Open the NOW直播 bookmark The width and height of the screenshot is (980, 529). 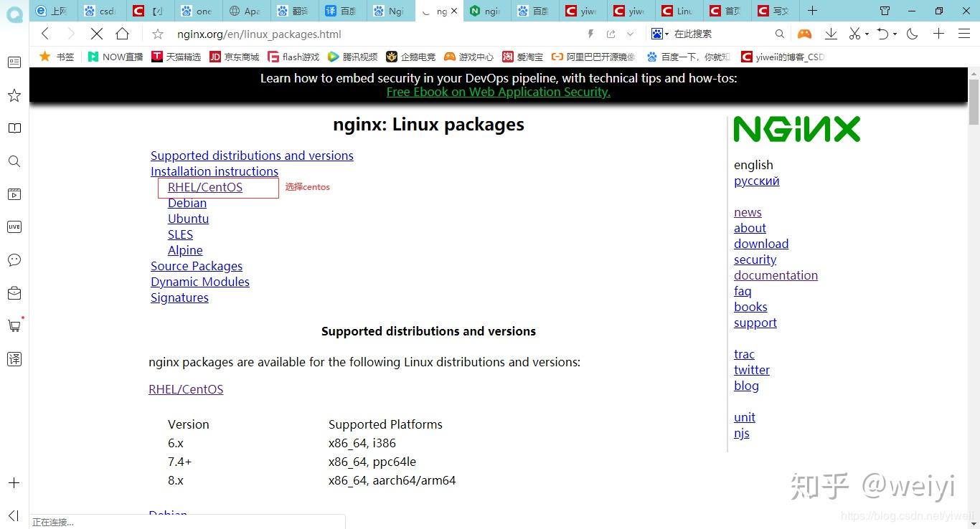tap(116, 57)
